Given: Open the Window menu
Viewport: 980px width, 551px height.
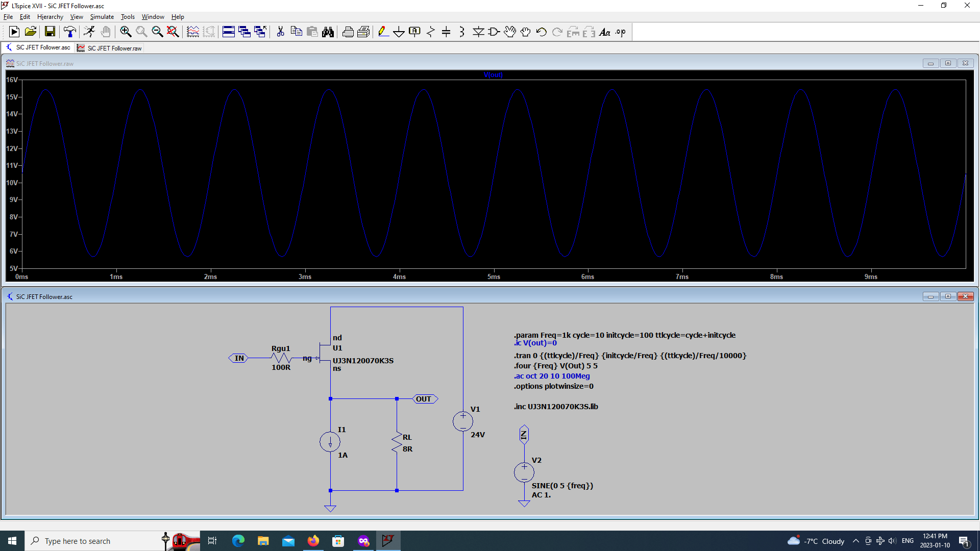Looking at the screenshot, I should 153,17.
